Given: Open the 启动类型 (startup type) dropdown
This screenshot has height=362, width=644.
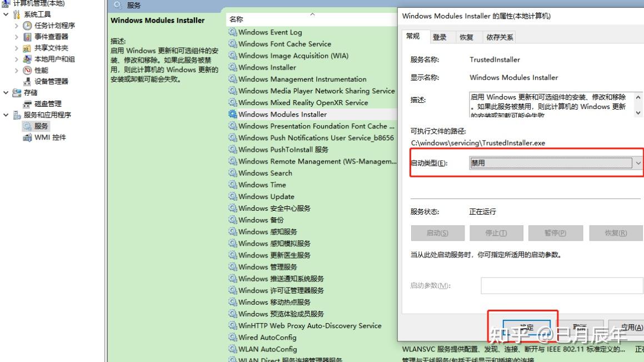Looking at the screenshot, I should pyautogui.click(x=637, y=162).
